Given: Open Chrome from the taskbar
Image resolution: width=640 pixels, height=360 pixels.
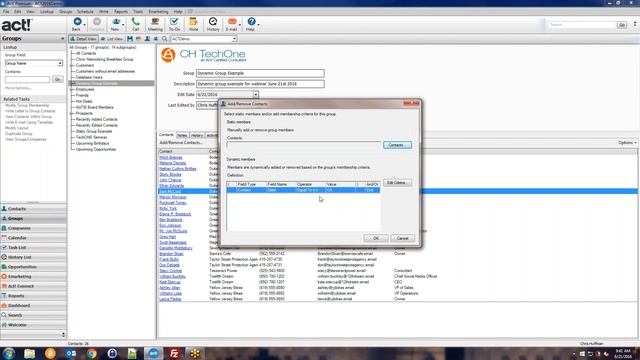Looking at the screenshot, I should click(x=91, y=353).
